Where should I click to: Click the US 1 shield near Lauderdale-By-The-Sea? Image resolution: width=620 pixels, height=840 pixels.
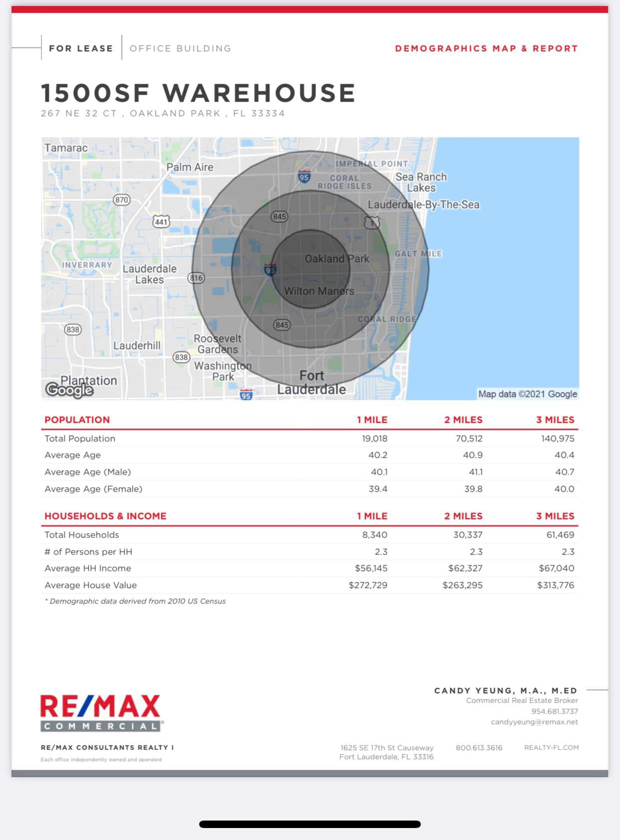(372, 222)
